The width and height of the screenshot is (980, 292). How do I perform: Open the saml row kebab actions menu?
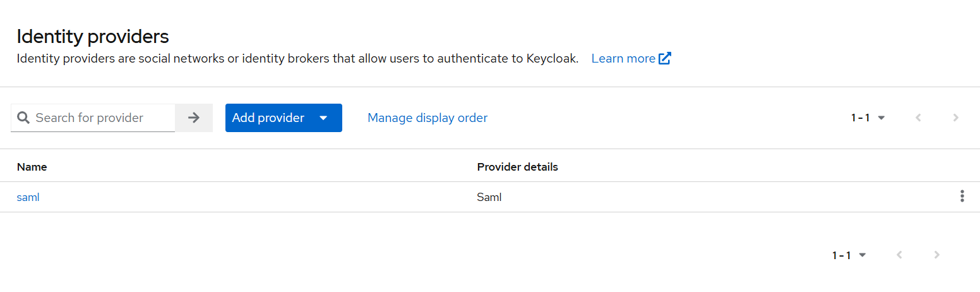pos(962,196)
